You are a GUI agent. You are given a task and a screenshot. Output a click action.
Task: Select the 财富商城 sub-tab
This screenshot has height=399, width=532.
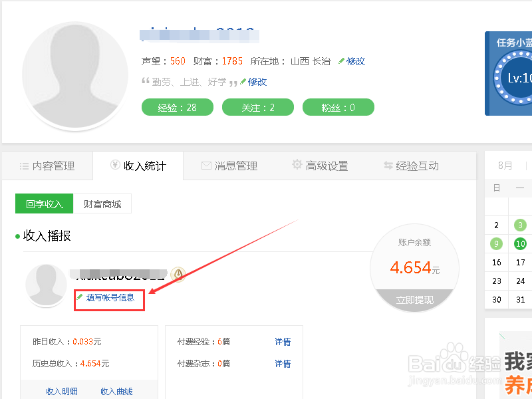coord(102,203)
